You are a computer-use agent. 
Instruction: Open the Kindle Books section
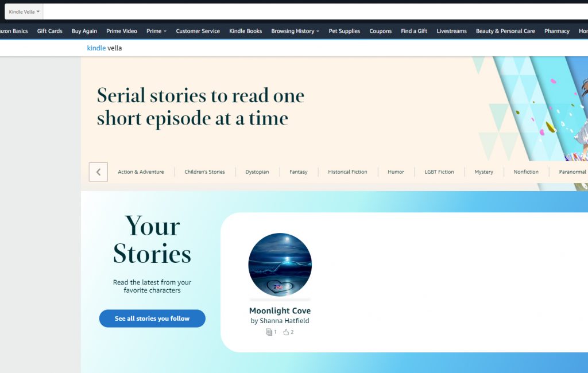point(245,31)
